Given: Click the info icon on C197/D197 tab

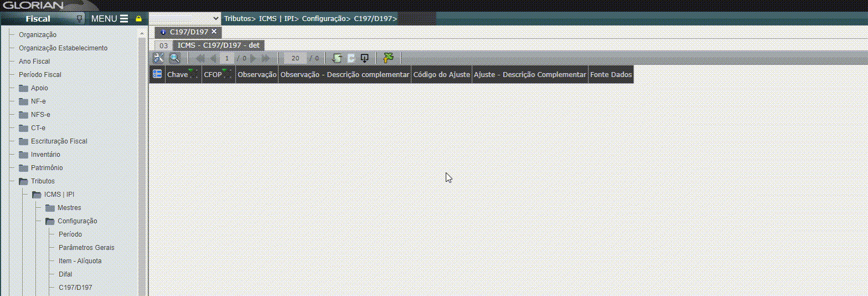Looking at the screenshot, I should click(x=163, y=32).
